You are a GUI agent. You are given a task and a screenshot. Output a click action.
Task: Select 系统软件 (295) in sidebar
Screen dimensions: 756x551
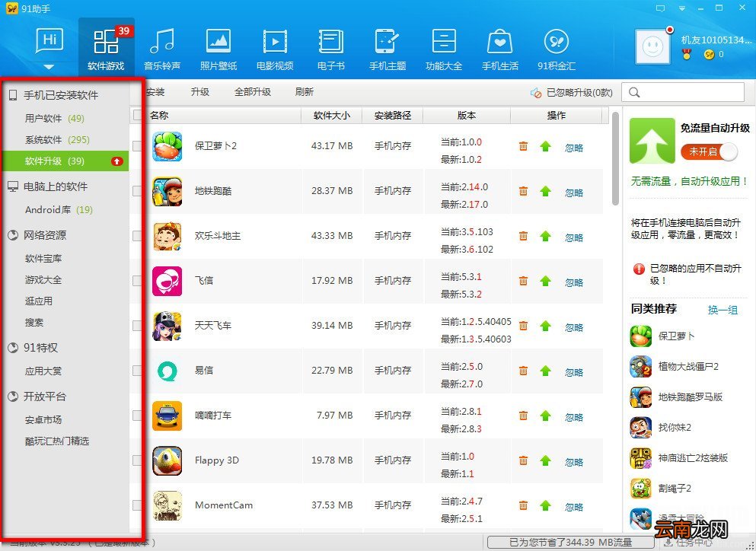tap(57, 140)
